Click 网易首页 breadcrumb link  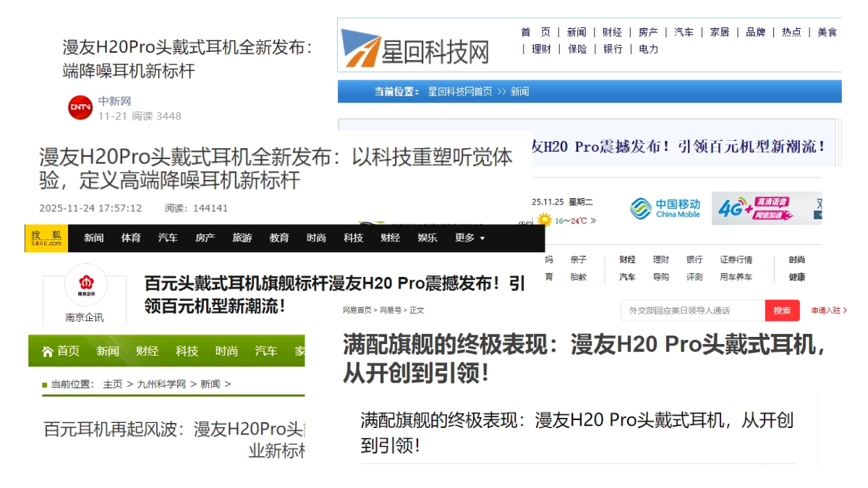(x=357, y=310)
